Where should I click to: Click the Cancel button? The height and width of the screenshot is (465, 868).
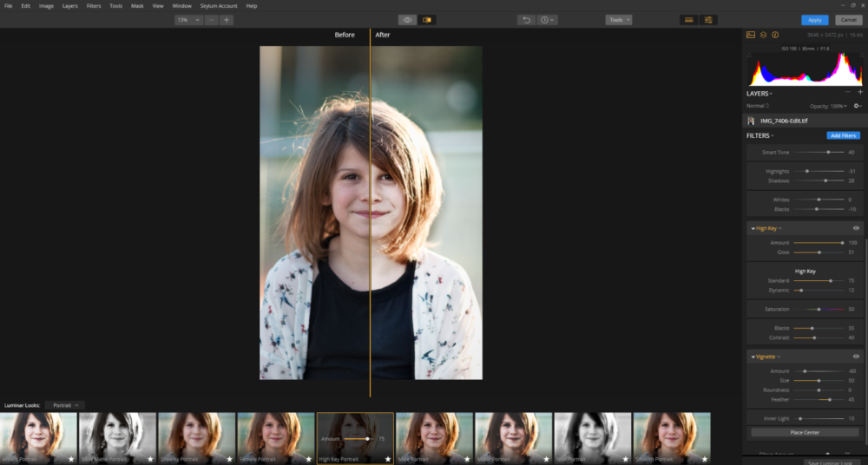coord(849,20)
